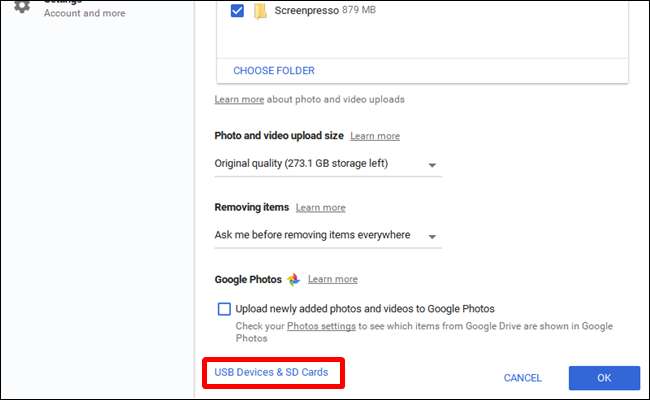Image resolution: width=650 pixels, height=400 pixels.
Task: Open the Original quality upload size dropdown
Action: 325,163
